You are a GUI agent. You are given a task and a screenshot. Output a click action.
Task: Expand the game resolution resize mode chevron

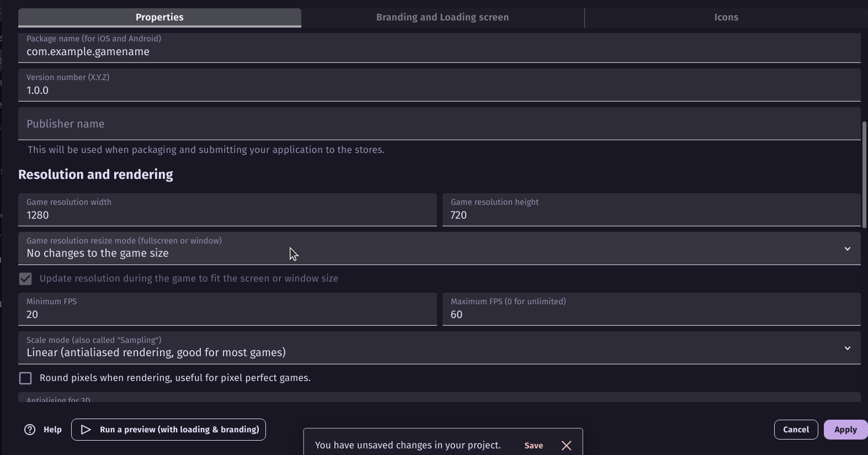point(847,248)
